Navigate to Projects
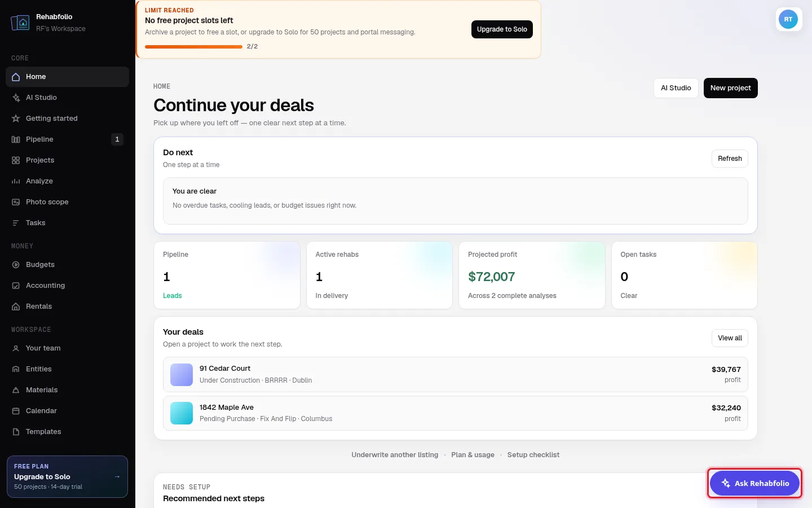Image resolution: width=812 pixels, height=508 pixels. [67, 160]
